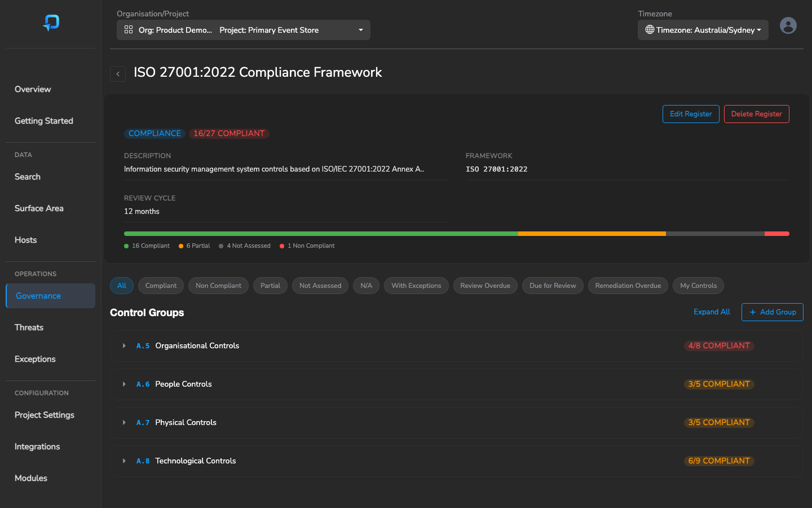This screenshot has width=812, height=508.
Task: Select Governance in the sidebar
Action: 50,296
